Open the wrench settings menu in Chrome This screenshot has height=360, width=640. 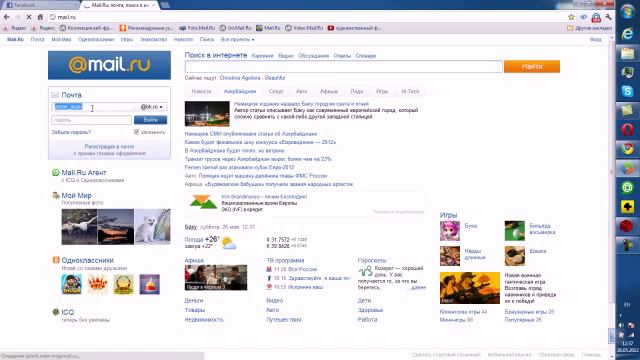tap(609, 17)
